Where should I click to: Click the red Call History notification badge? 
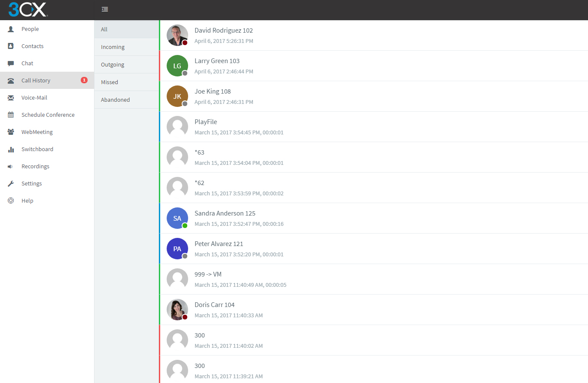click(84, 80)
